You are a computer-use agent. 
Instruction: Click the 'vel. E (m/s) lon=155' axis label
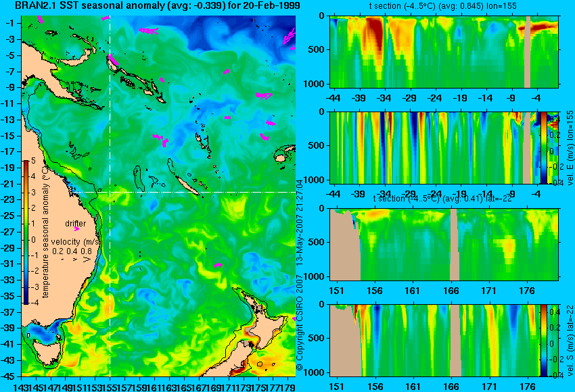(570, 148)
